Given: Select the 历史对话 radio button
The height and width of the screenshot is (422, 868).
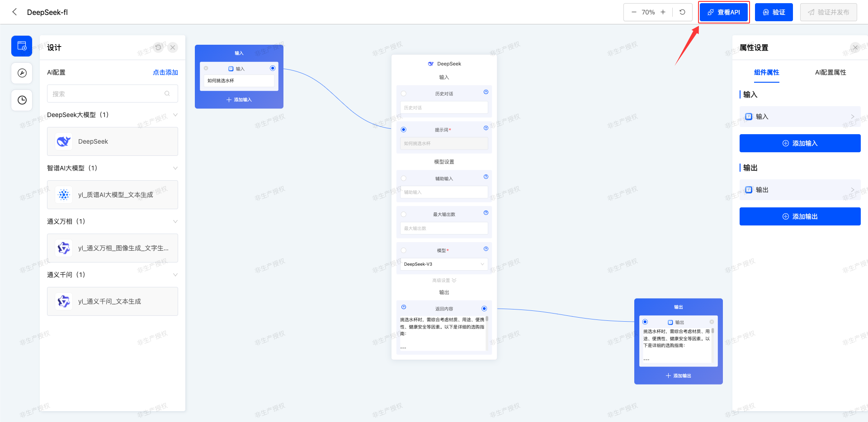Looking at the screenshot, I should 404,94.
